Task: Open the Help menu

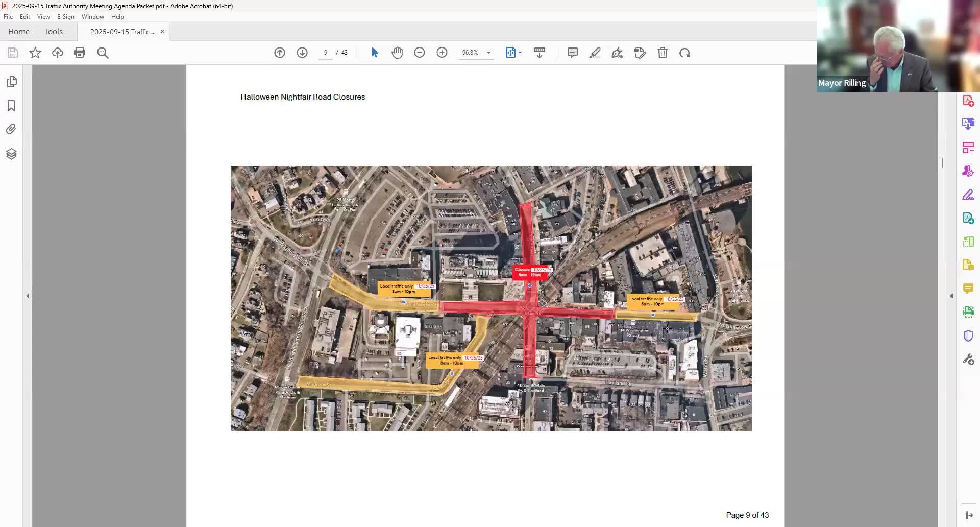Action: (x=117, y=17)
